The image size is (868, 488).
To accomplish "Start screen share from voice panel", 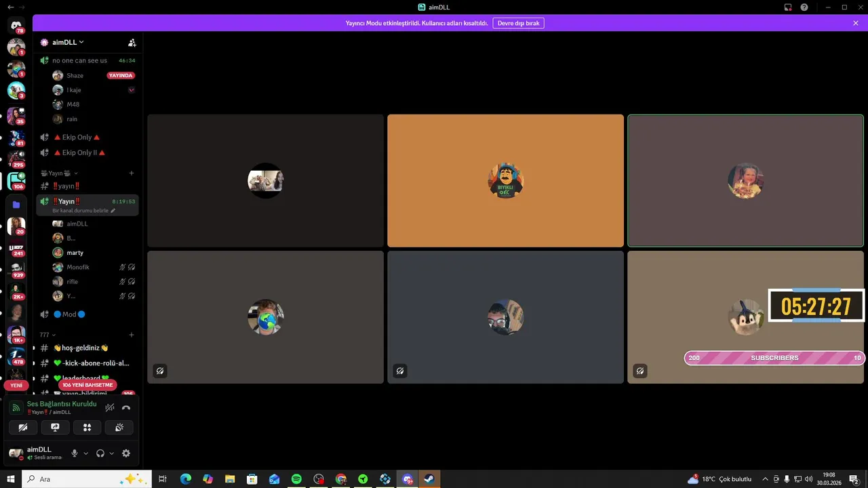I will pos(55,427).
